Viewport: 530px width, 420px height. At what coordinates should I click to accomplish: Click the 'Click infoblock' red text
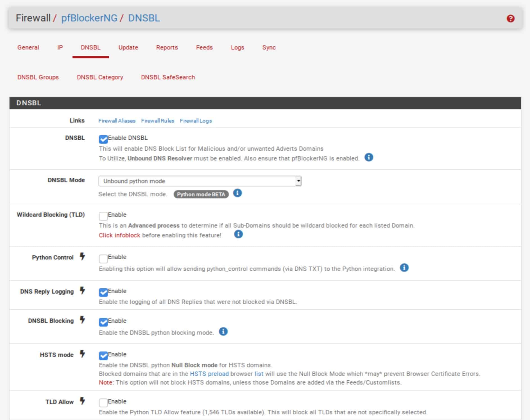point(119,235)
